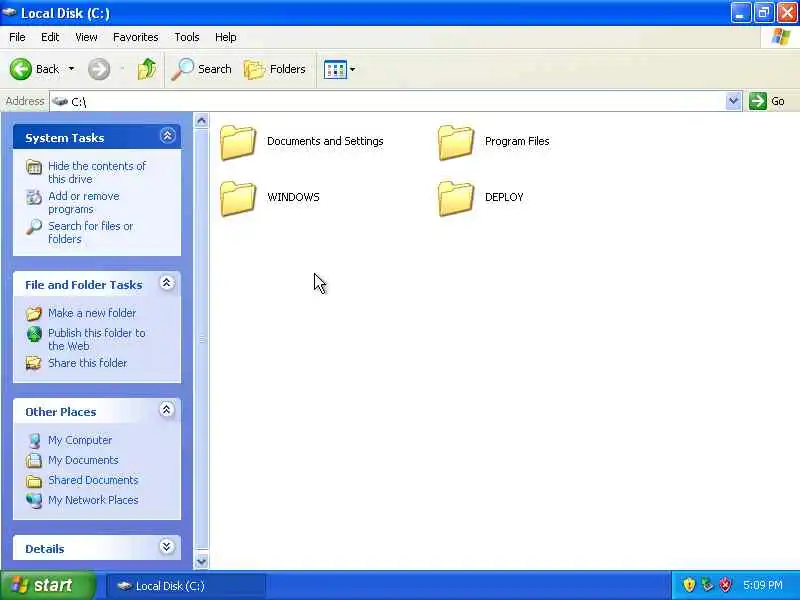Click the green Go arrow button

[758, 101]
